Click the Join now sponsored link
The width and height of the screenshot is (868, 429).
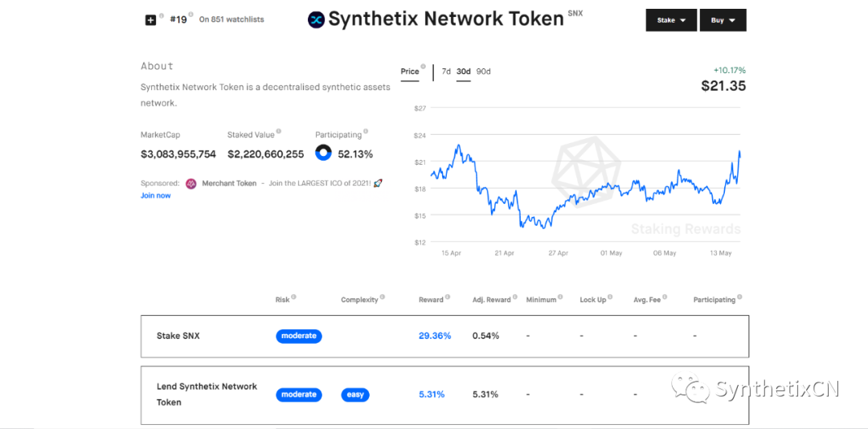click(x=156, y=195)
